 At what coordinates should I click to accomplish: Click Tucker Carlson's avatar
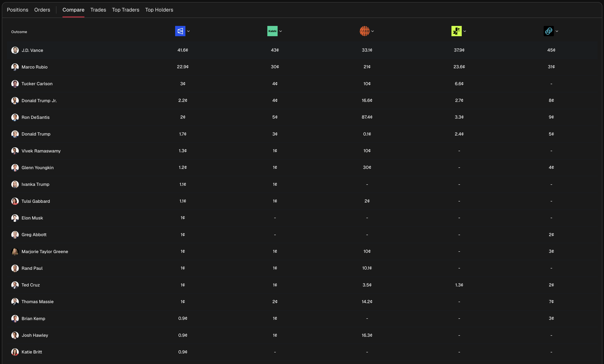[x=15, y=84]
